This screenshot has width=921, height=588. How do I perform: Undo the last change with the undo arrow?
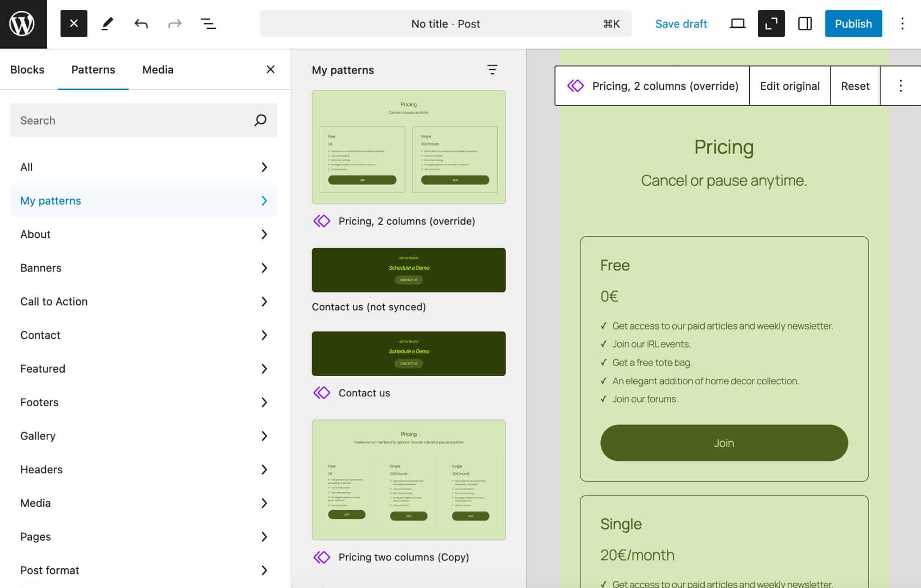click(141, 23)
